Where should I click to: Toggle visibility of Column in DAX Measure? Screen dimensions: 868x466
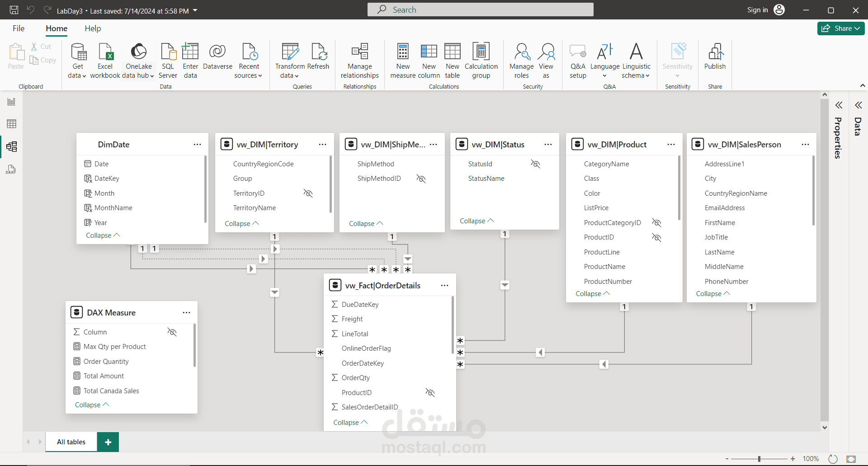[x=172, y=332]
